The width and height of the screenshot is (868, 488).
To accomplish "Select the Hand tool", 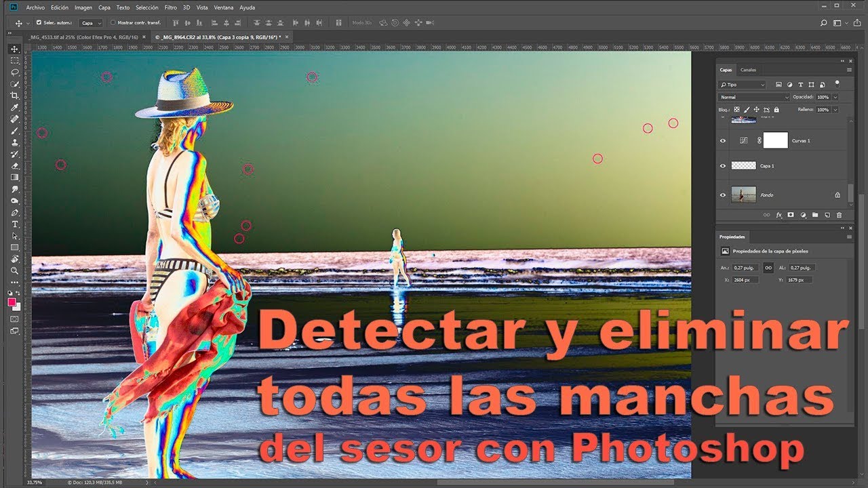I will pos(15,259).
